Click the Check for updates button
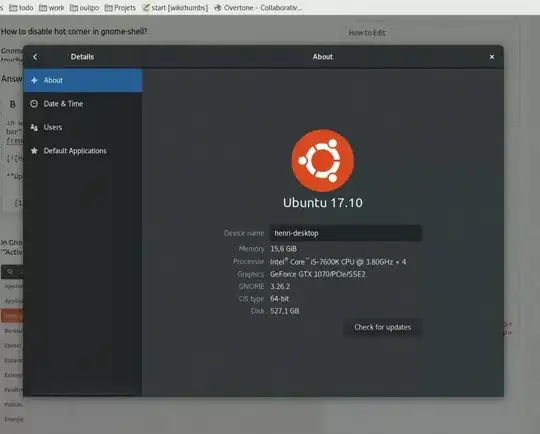The image size is (540, 434). tap(382, 327)
